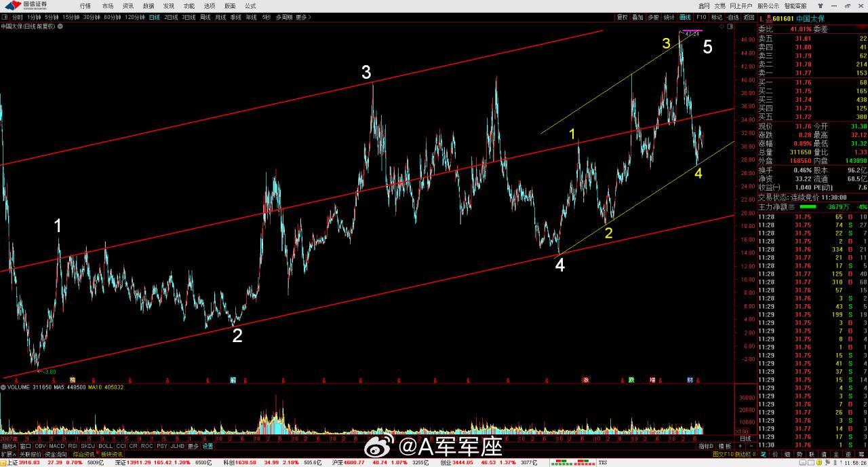
Task: Open the 版面 menu
Action: pyautogui.click(x=230, y=5)
